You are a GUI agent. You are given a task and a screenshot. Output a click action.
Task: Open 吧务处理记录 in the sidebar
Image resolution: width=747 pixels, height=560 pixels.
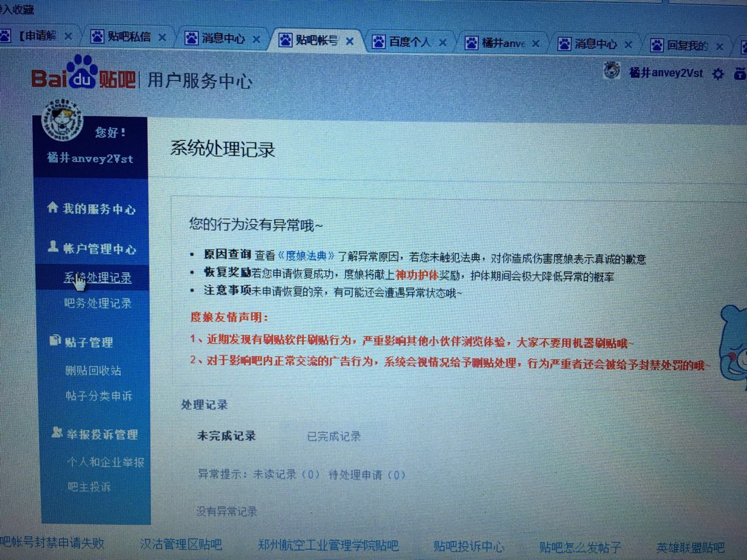point(97,303)
